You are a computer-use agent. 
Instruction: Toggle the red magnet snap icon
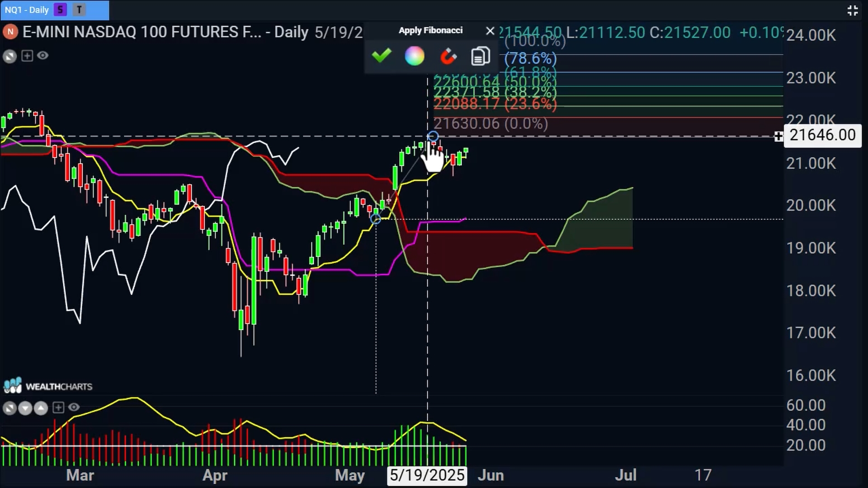coord(448,56)
